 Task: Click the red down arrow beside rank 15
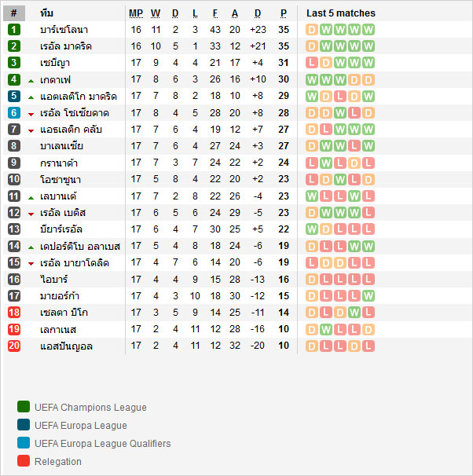(31, 264)
